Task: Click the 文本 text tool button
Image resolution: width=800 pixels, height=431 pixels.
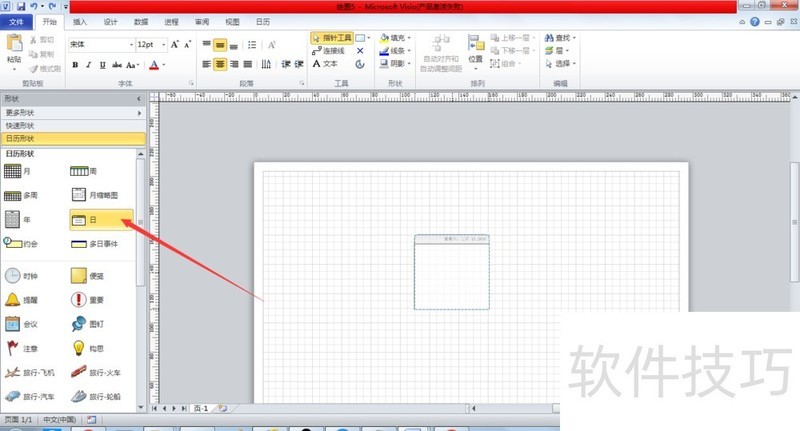Action: 325,63
